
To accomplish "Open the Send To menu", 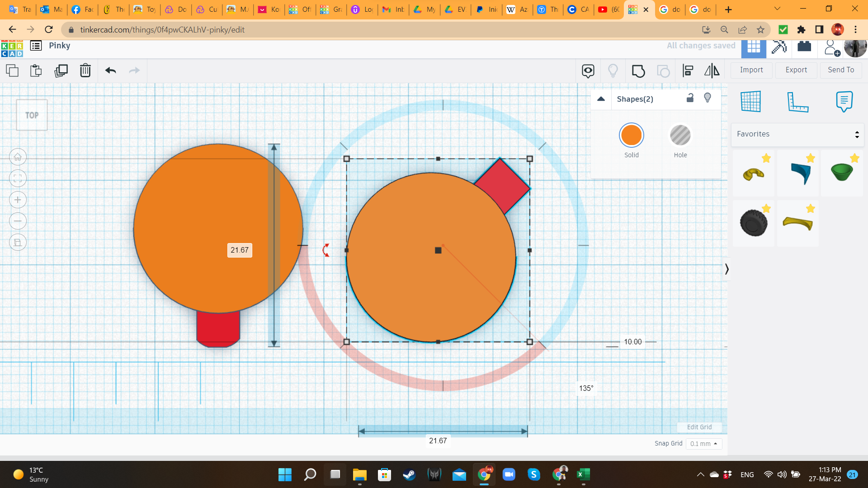I will tap(840, 70).
